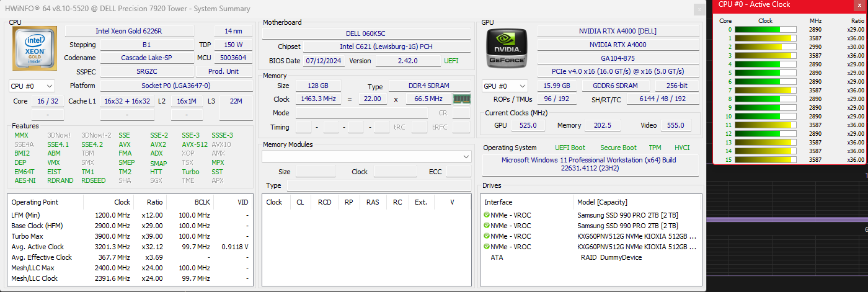The height and width of the screenshot is (292, 868).
Task: Click the green memory module icon
Action: pos(462,99)
